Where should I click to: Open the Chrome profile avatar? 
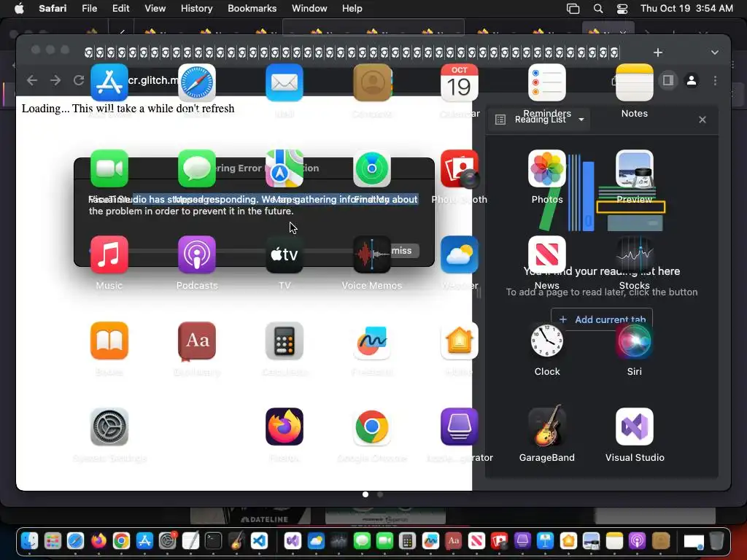692,80
